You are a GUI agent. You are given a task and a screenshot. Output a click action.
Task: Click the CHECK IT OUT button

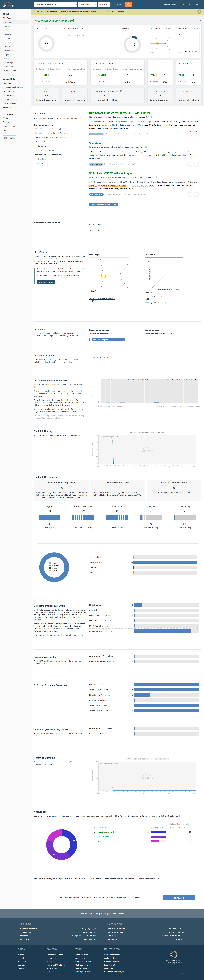click(46, 282)
